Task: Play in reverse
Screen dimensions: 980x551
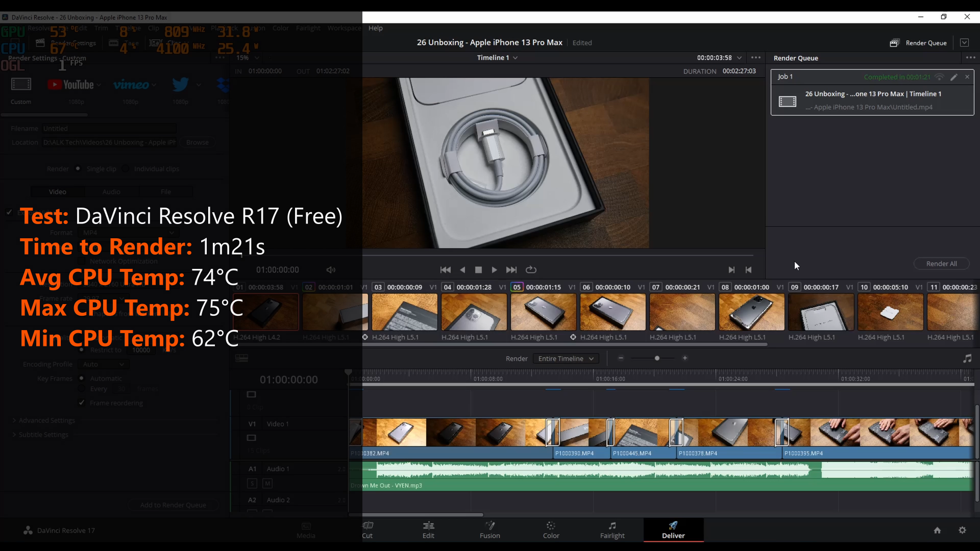Action: (x=462, y=270)
